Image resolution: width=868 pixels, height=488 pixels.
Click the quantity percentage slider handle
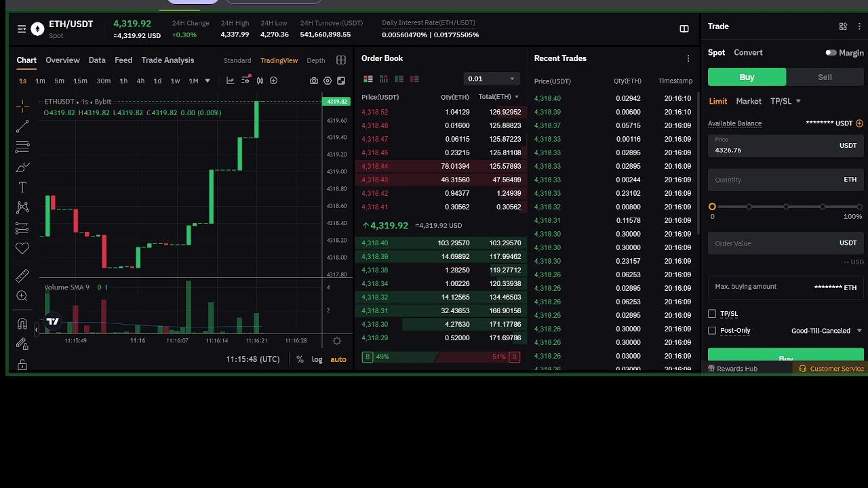click(712, 207)
